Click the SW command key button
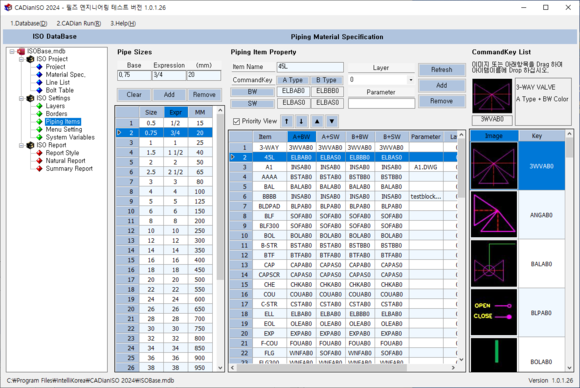 [252, 104]
